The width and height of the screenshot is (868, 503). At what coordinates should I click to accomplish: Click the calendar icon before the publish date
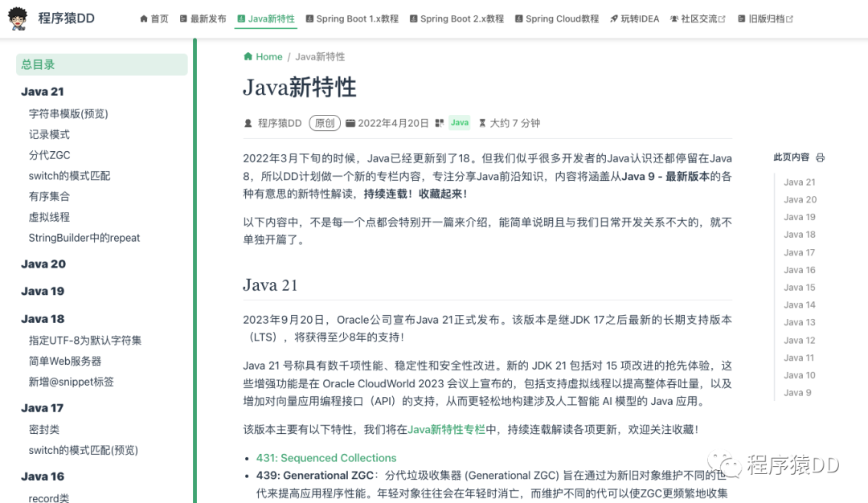click(350, 123)
